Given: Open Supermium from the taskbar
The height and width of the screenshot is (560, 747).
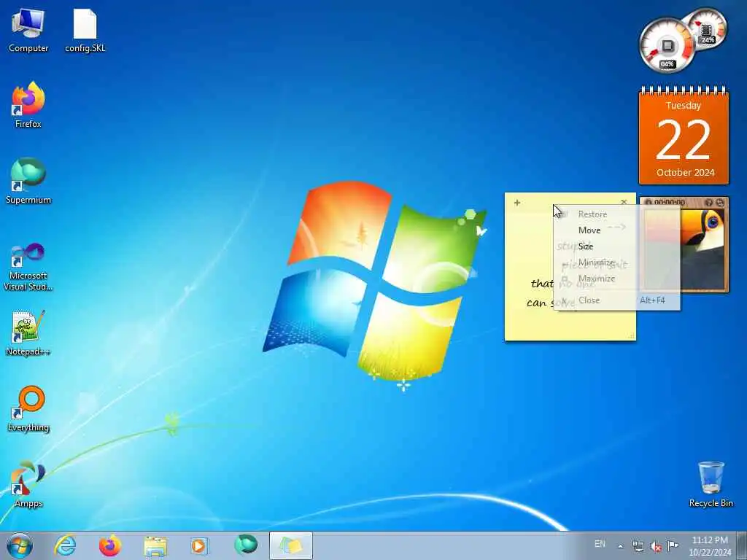Looking at the screenshot, I should coord(245,545).
